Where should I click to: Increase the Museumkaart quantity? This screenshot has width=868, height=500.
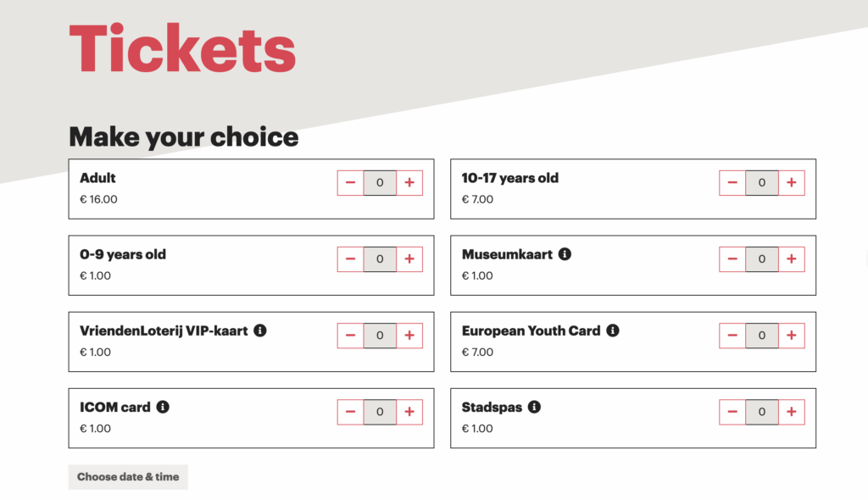[x=792, y=258]
